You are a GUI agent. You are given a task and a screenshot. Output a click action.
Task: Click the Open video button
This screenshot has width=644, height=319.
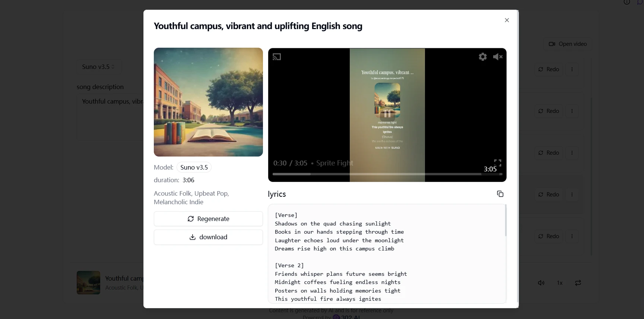(568, 44)
